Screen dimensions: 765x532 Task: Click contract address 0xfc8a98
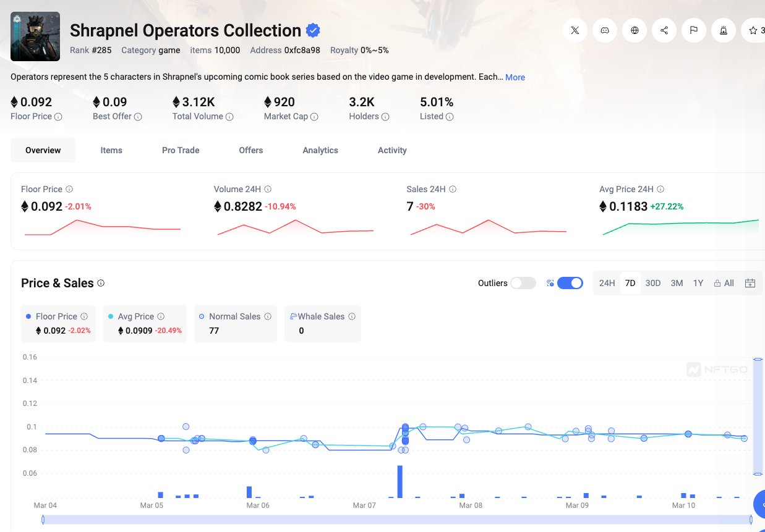[302, 50]
